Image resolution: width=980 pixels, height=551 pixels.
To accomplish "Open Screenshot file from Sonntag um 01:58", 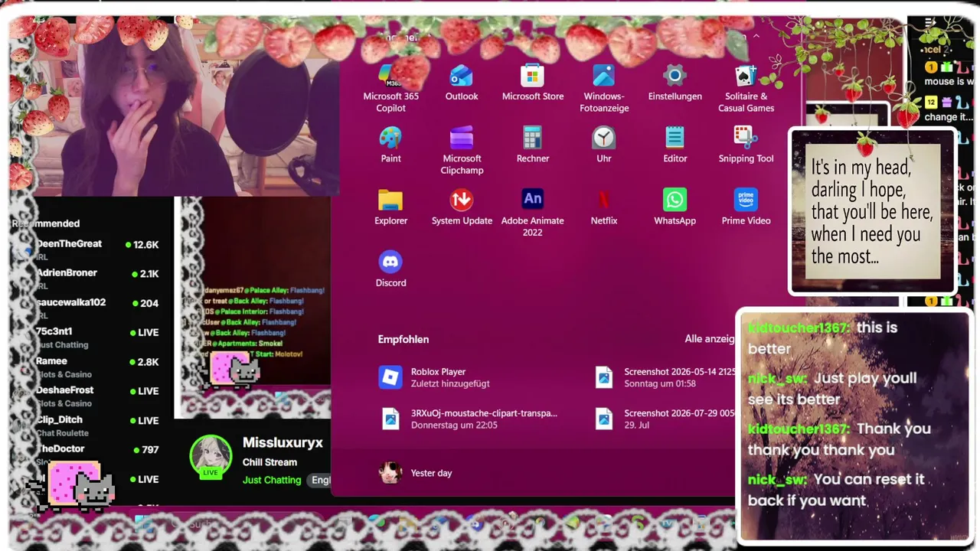I will (x=664, y=377).
